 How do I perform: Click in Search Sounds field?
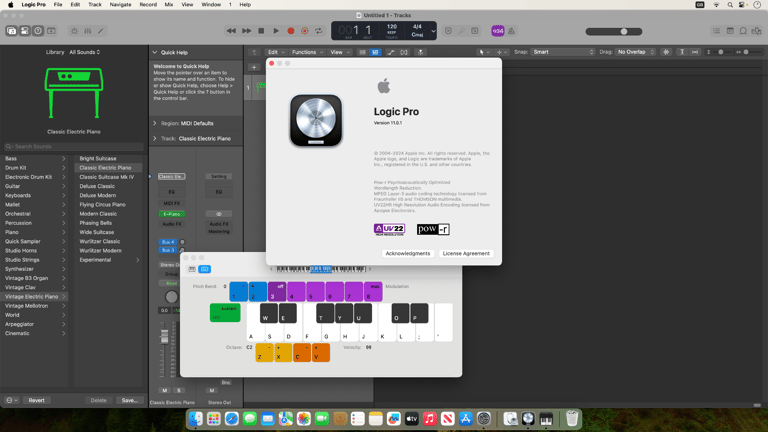click(73, 146)
